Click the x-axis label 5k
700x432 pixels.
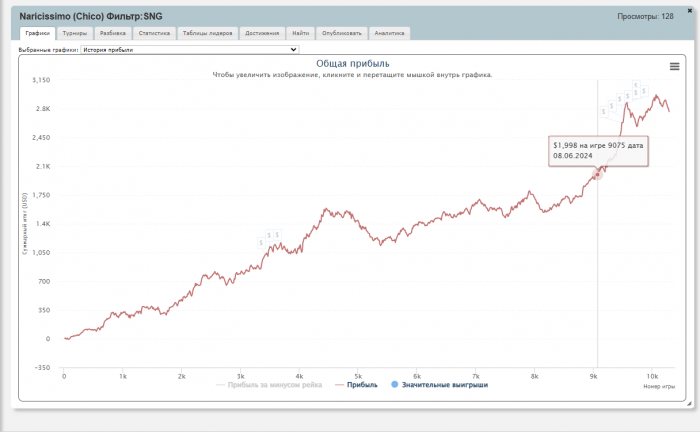[x=358, y=376]
